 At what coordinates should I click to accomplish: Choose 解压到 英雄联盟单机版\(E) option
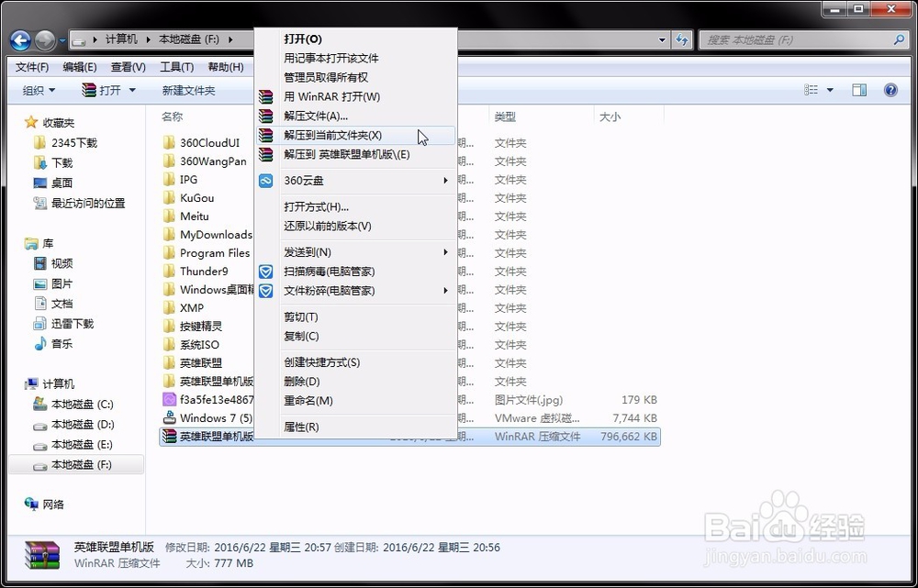pyautogui.click(x=356, y=154)
